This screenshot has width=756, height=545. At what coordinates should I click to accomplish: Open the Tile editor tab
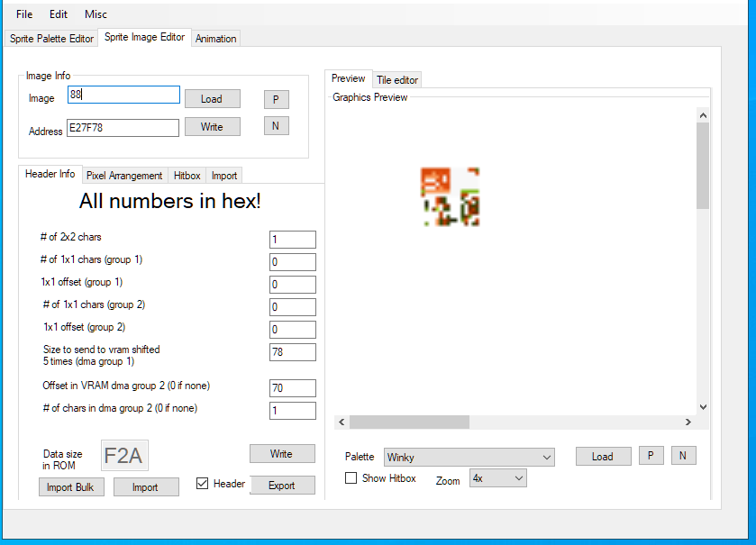point(396,80)
